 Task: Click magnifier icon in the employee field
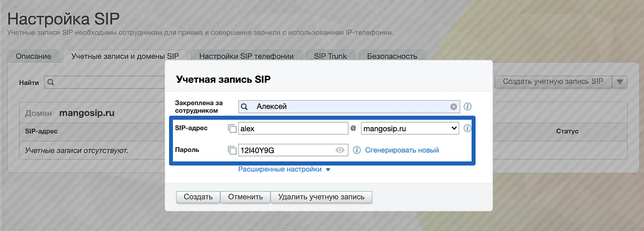pyautogui.click(x=245, y=107)
